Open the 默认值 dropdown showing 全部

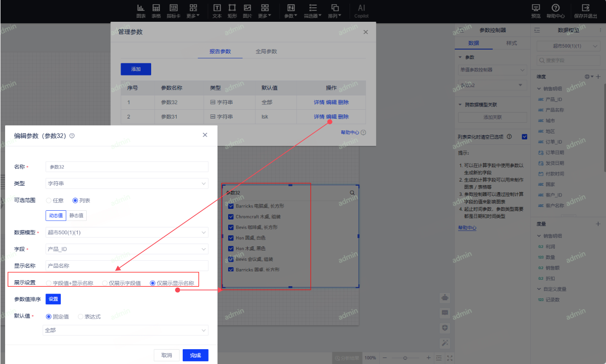125,330
